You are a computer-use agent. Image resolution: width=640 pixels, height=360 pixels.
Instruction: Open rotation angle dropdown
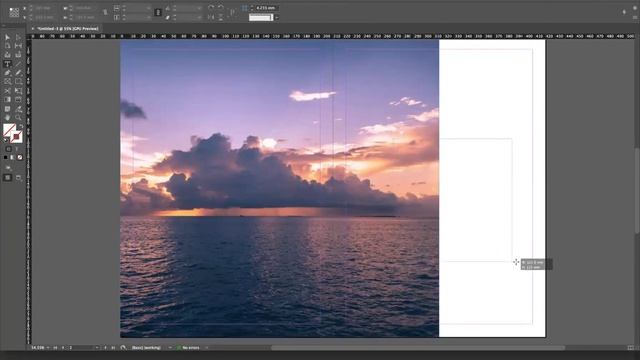(199, 8)
